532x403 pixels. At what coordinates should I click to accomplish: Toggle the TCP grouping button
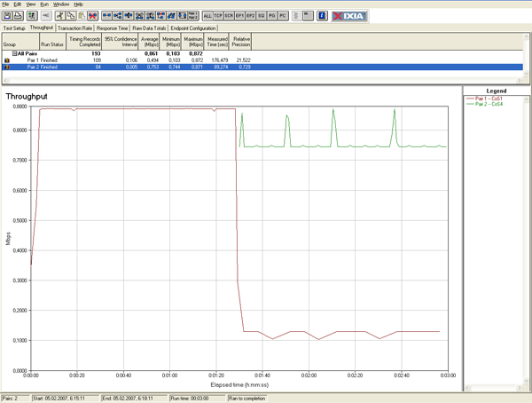tap(218, 16)
